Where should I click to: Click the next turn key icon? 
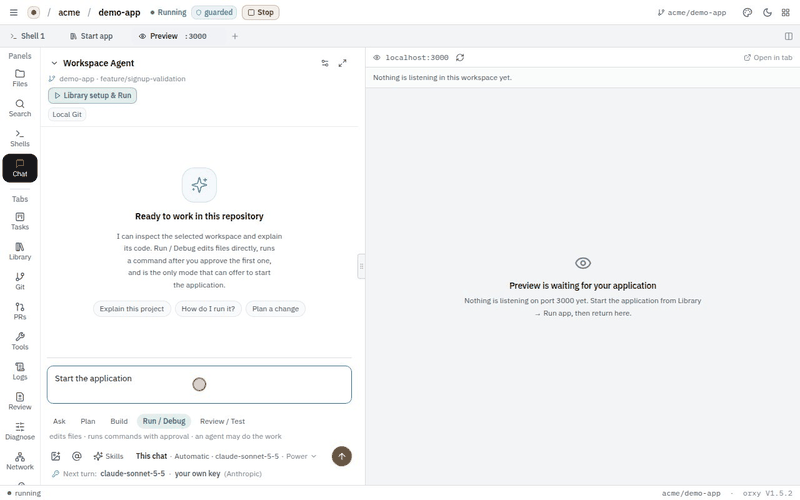click(56, 473)
